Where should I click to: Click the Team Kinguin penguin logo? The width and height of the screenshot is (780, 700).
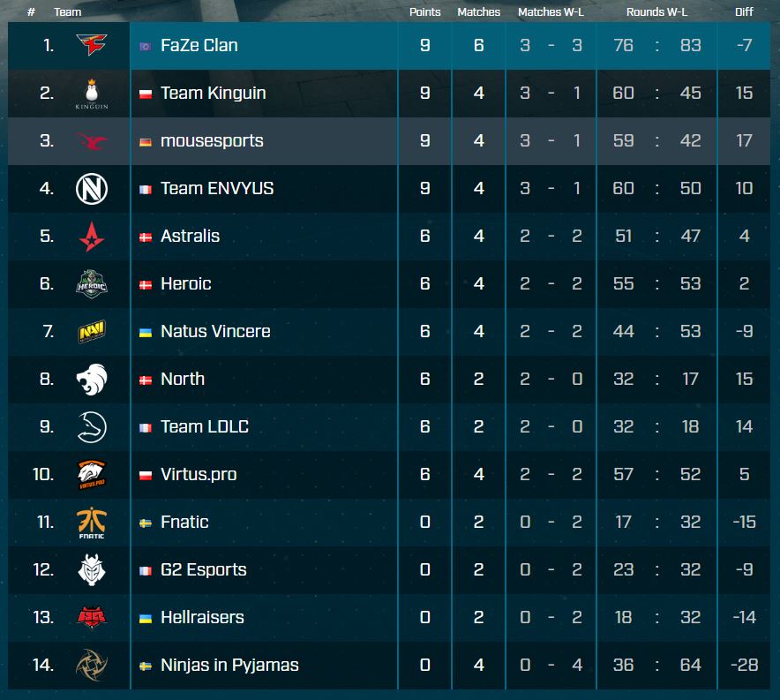click(91, 93)
